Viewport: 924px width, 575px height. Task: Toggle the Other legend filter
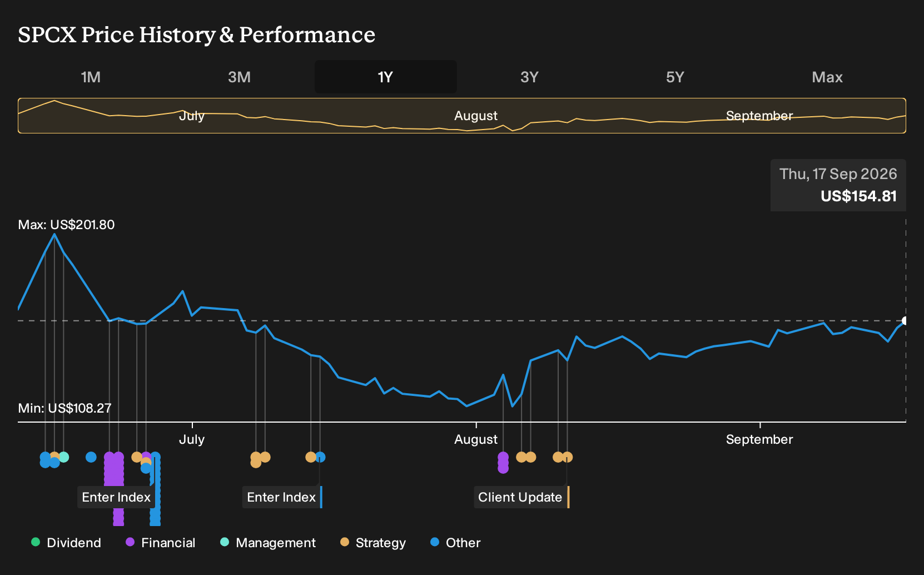coord(455,543)
